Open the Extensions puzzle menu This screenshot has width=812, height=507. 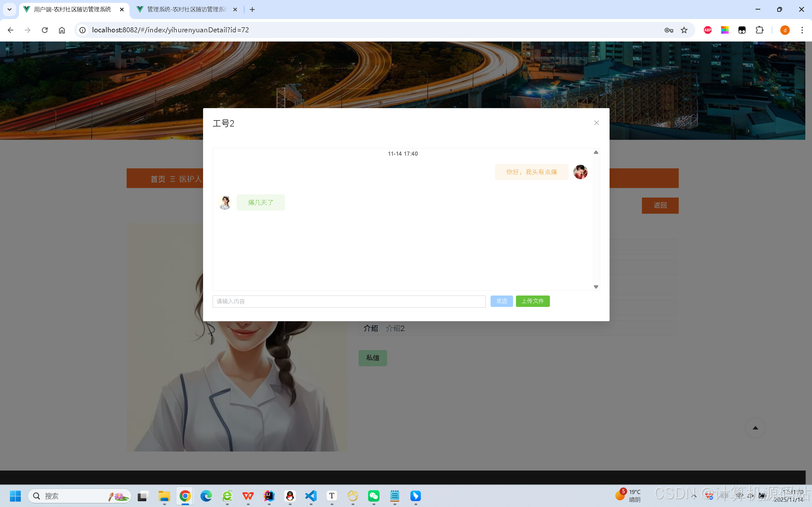[759, 30]
